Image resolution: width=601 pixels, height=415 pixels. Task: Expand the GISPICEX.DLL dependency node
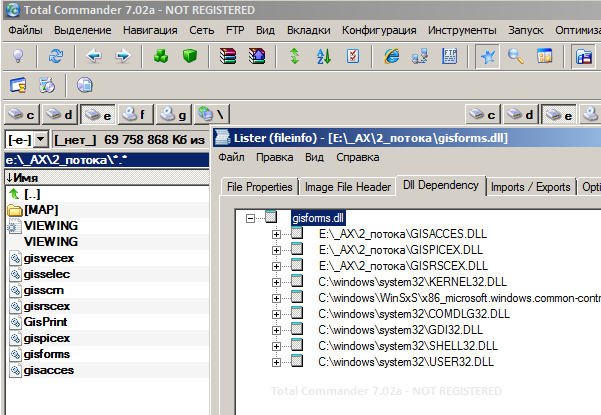276,250
